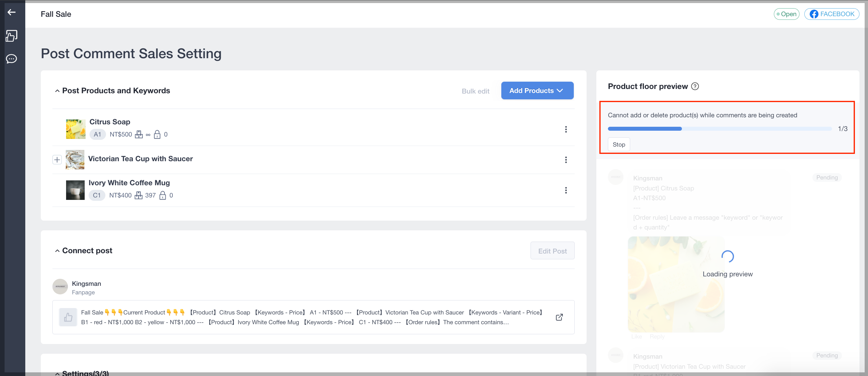The width and height of the screenshot is (868, 376).
Task: Click the Victorian Tea Cup product thumbnail
Action: tap(75, 160)
